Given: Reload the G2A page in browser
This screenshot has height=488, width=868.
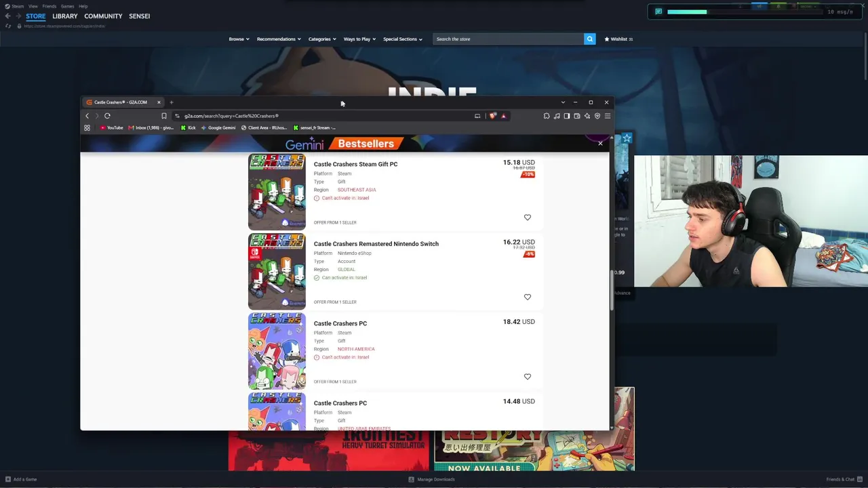Looking at the screenshot, I should (x=107, y=116).
